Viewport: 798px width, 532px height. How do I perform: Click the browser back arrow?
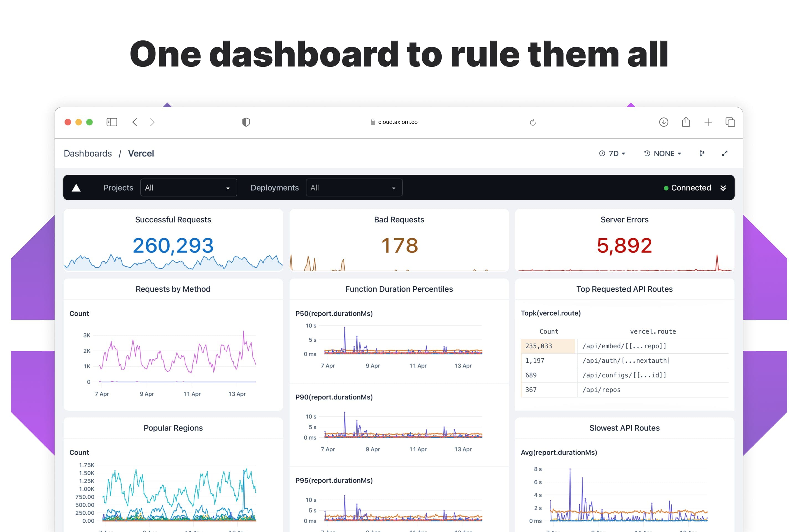click(x=135, y=122)
